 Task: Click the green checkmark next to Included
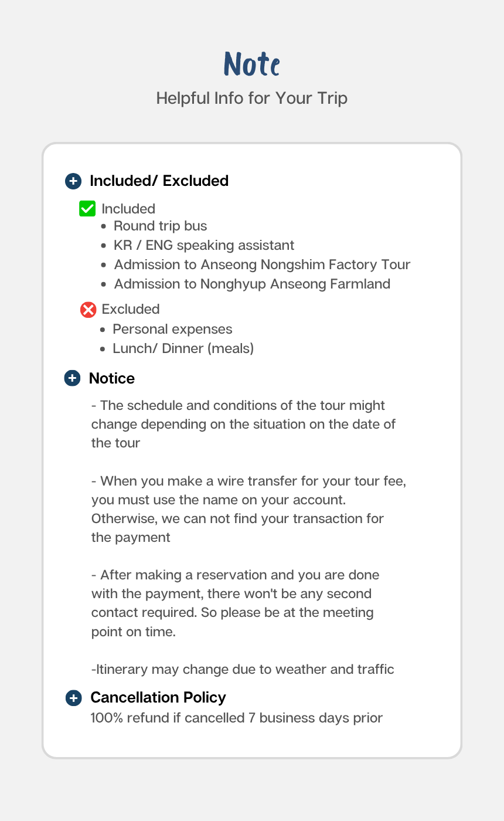click(87, 208)
